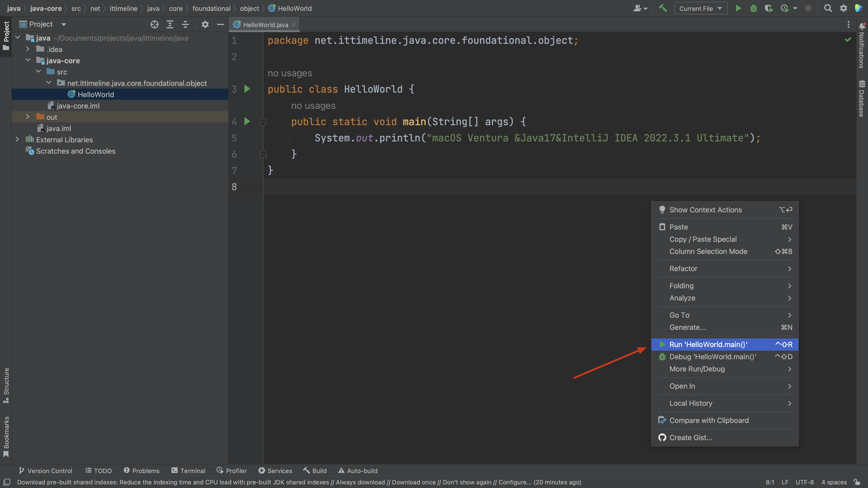868x488 pixels.
Task: Click Select Opened File crosshair icon
Action: coord(154,24)
